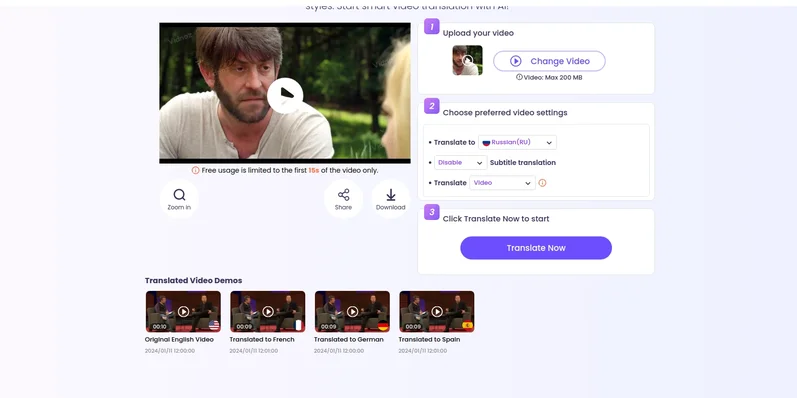This screenshot has width=797, height=398.
Task: Play the Translated to French demo
Action: coord(268,311)
